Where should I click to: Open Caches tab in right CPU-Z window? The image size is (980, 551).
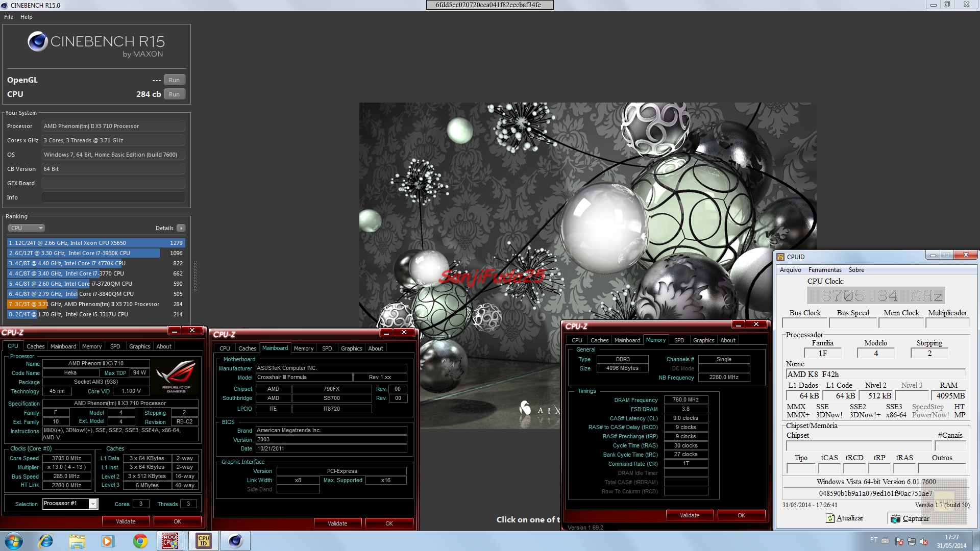[599, 340]
